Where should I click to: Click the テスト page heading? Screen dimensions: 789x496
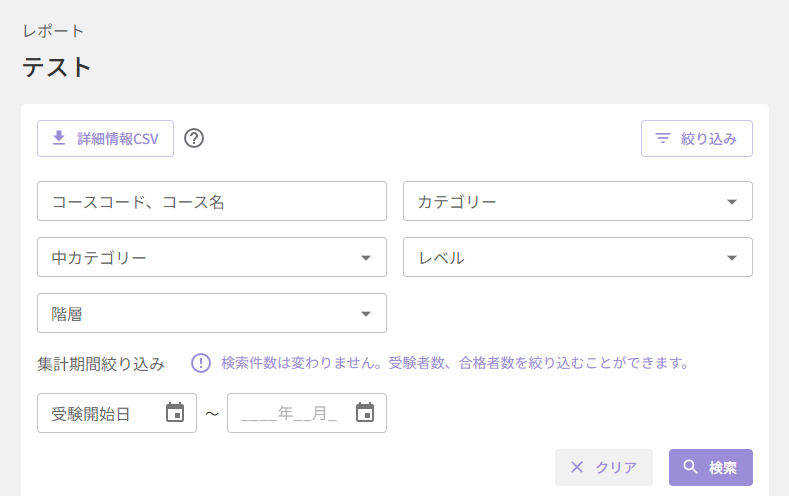[x=56, y=67]
